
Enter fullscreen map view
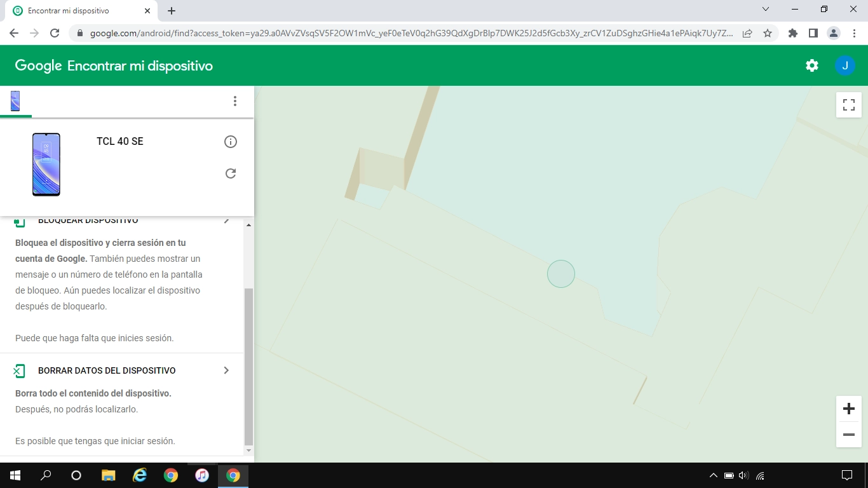click(x=848, y=105)
